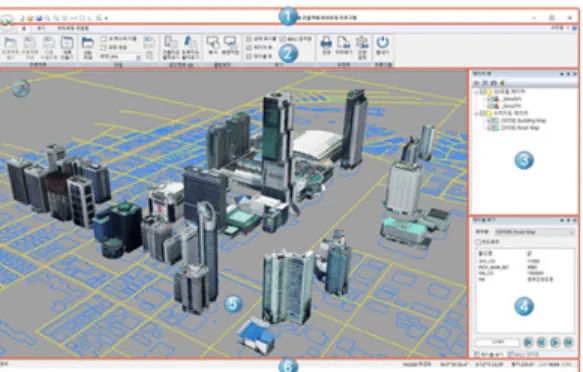This screenshot has height=372, width=583.
Task: Toggle upper checkbox beside the blue folder icon
Action: pos(104,39)
